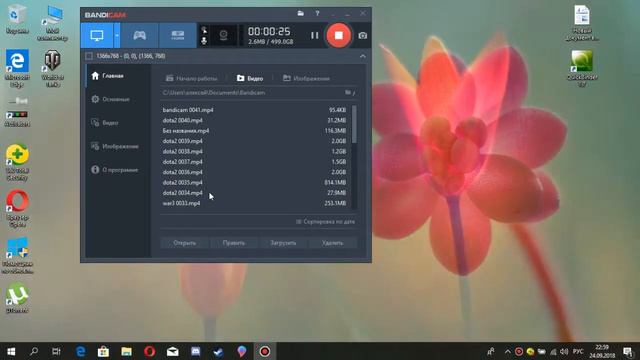Toggle microphone recording icon
The width and height of the screenshot is (640, 360).
pyautogui.click(x=204, y=40)
